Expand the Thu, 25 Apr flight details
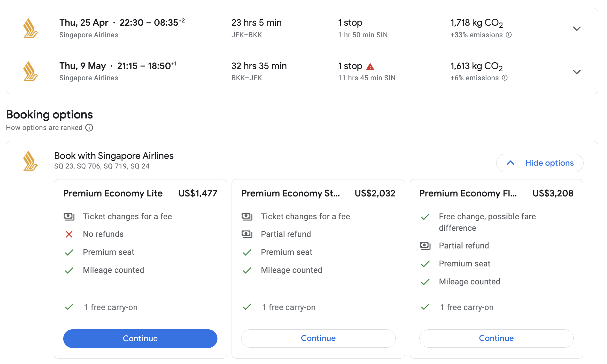Image resolution: width=607 pixels, height=364 pixels. coord(577,29)
